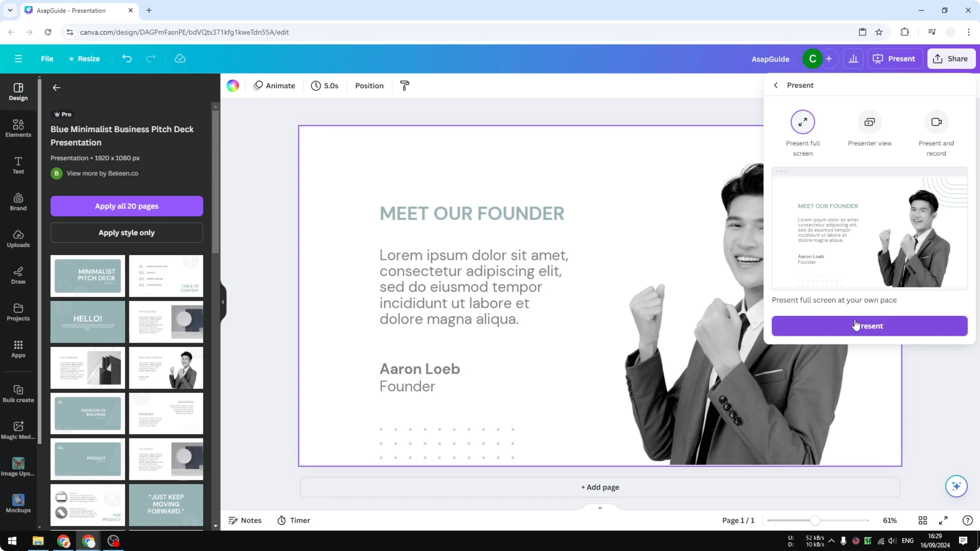Open the Design sidebar panel

click(x=18, y=92)
